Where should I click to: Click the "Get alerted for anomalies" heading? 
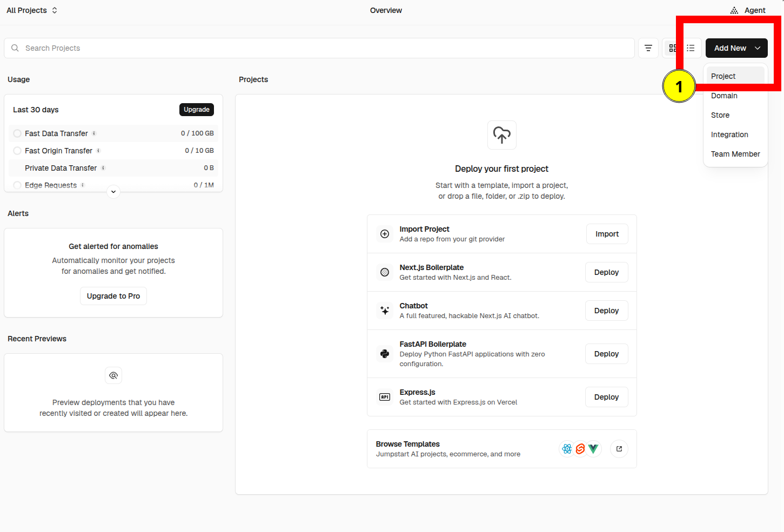point(113,246)
